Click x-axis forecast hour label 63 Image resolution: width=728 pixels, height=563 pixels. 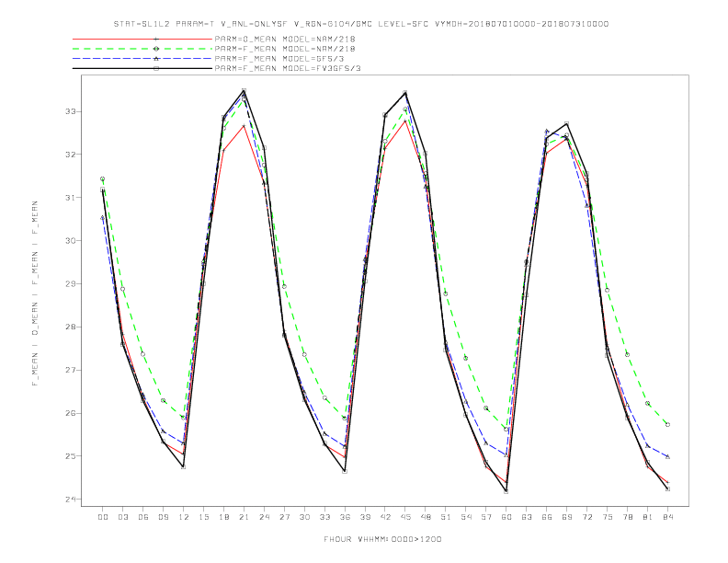pos(527,517)
